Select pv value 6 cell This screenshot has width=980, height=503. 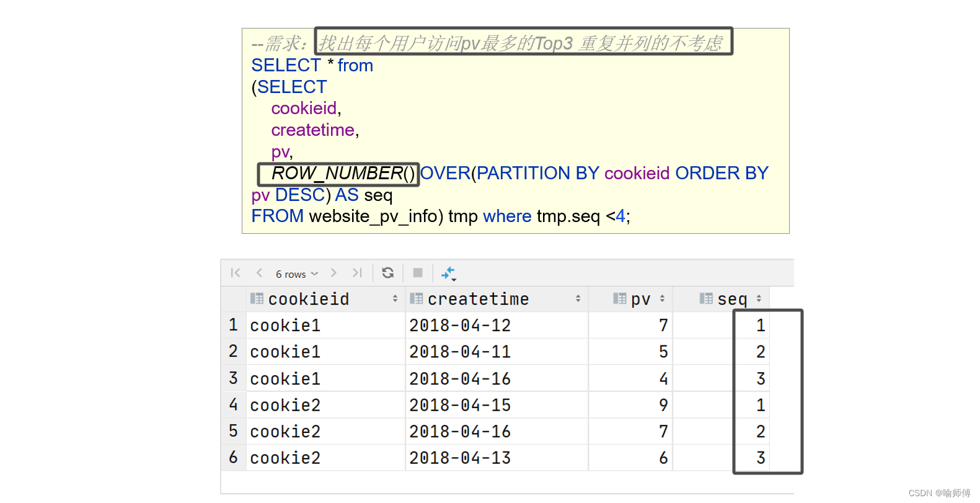click(x=630, y=458)
